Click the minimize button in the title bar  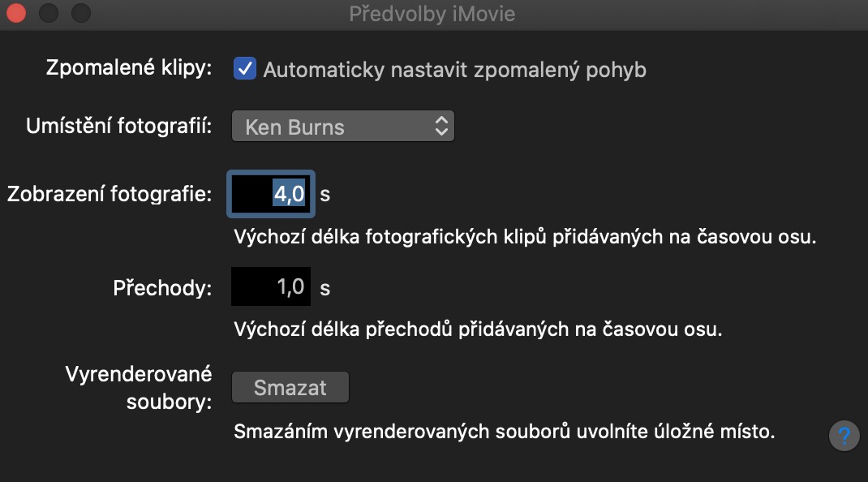[x=49, y=13]
